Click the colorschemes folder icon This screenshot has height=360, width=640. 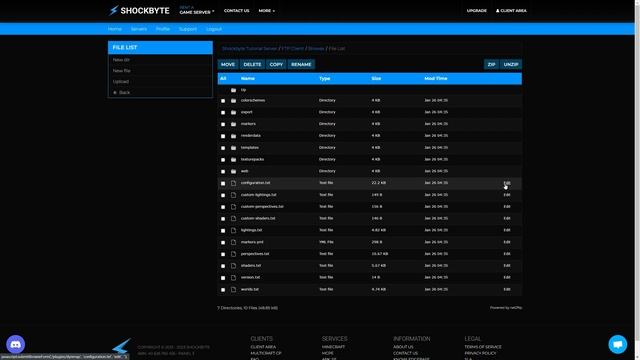(x=233, y=100)
